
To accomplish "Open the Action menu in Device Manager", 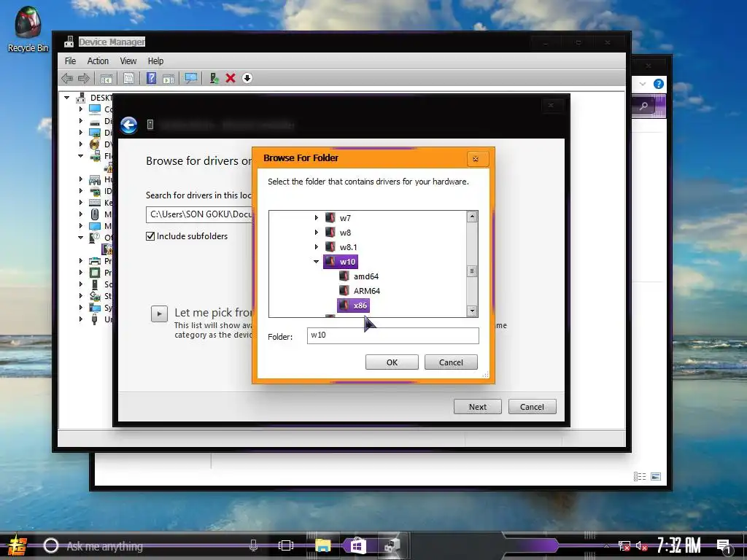I will 98,61.
